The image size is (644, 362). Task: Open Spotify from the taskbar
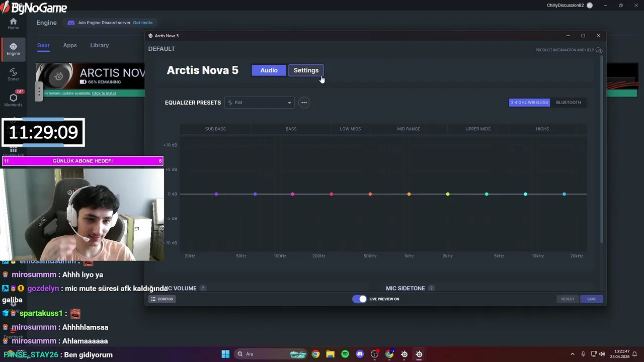click(x=345, y=354)
